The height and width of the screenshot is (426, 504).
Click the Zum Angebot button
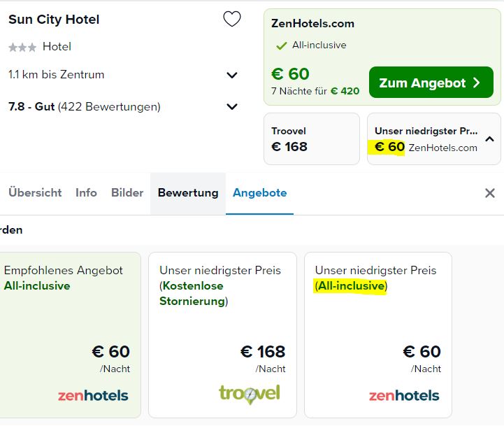431,83
